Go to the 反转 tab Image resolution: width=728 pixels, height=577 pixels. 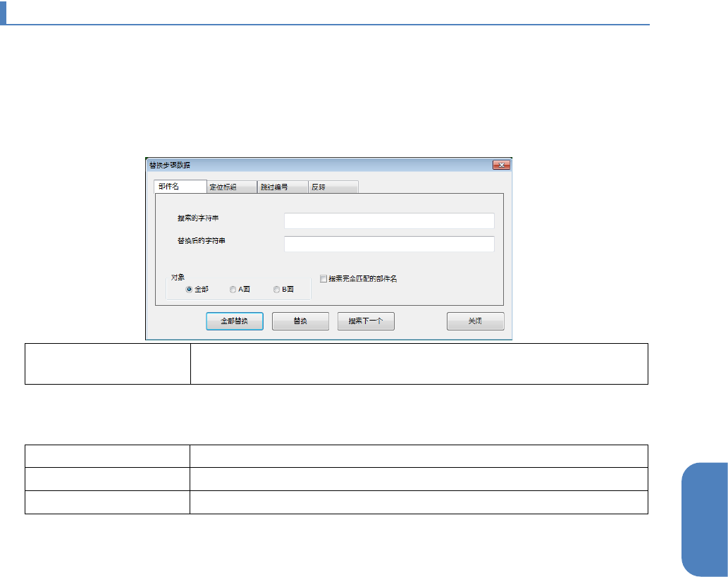[x=333, y=187]
